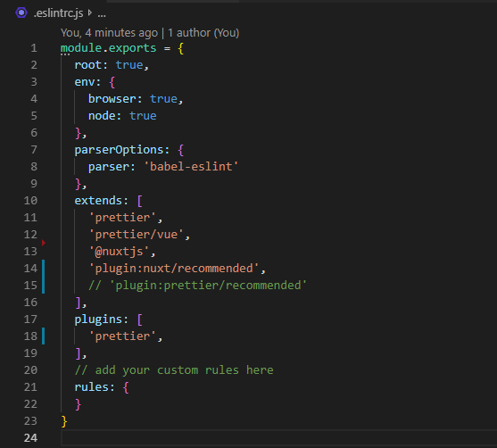Click the '@nuxtjs' string on line 13
The width and height of the screenshot is (497, 448).
[x=119, y=252]
